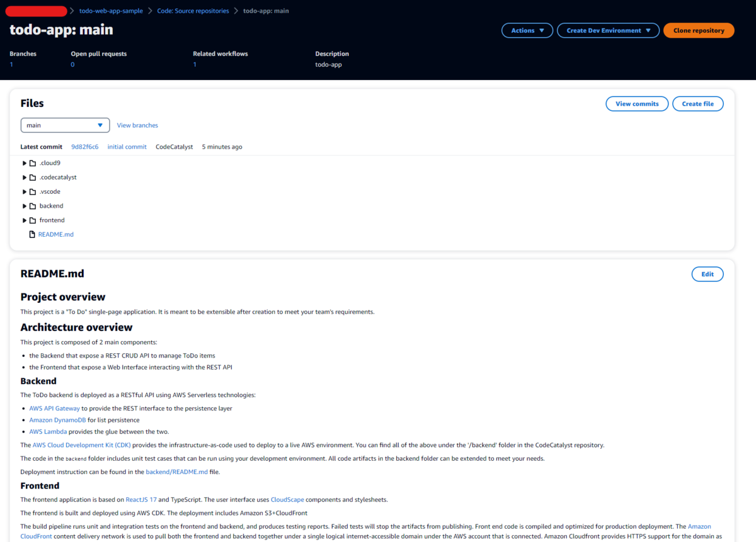Click the Edit button for README.md
This screenshot has width=756, height=542.
pyautogui.click(x=707, y=274)
